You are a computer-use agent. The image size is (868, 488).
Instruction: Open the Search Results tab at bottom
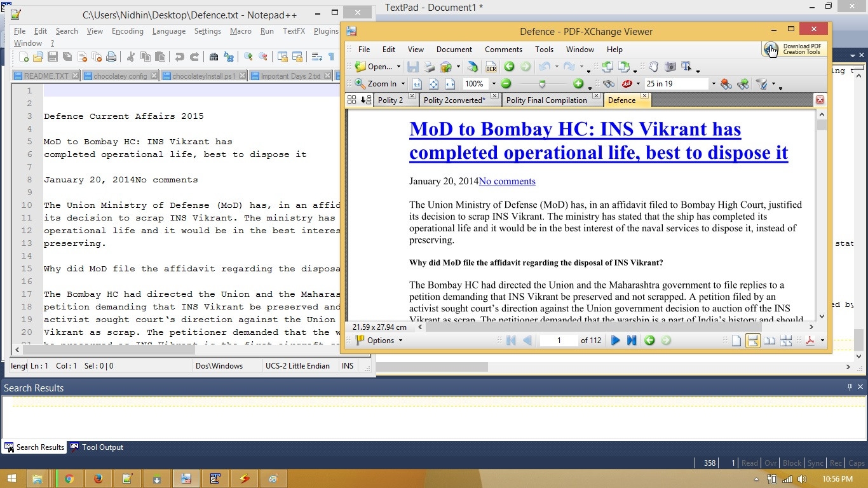coord(34,447)
